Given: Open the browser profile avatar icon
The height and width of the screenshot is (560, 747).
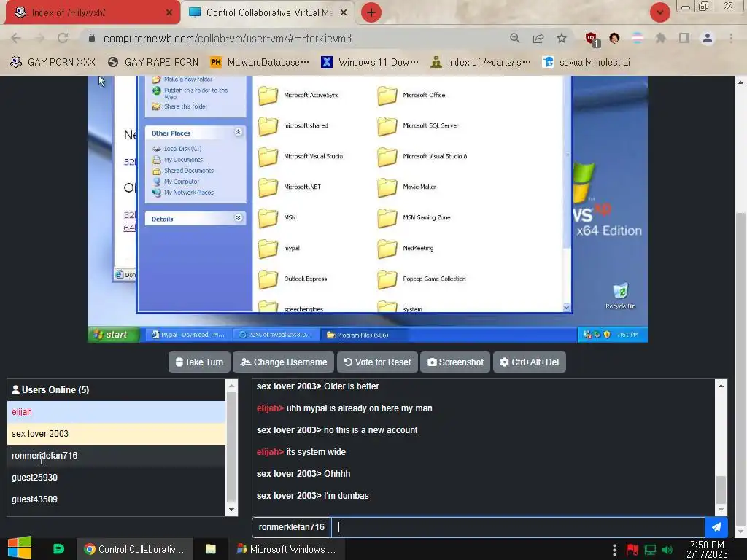Looking at the screenshot, I should point(708,38).
